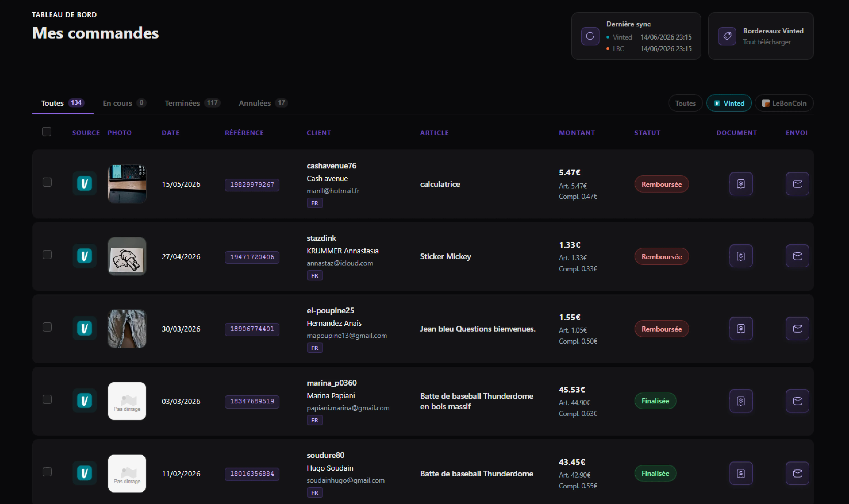Click the STATUT column header
Image resolution: width=849 pixels, height=504 pixels.
coord(647,133)
